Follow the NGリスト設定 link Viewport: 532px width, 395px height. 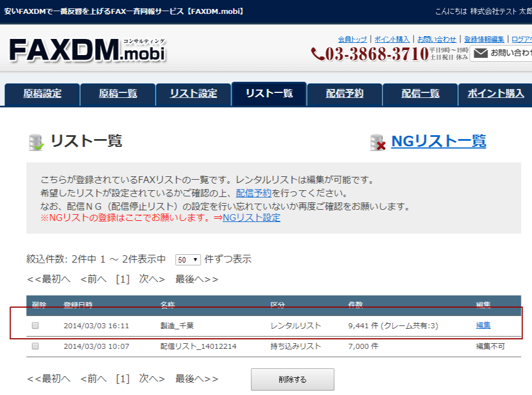pos(251,218)
